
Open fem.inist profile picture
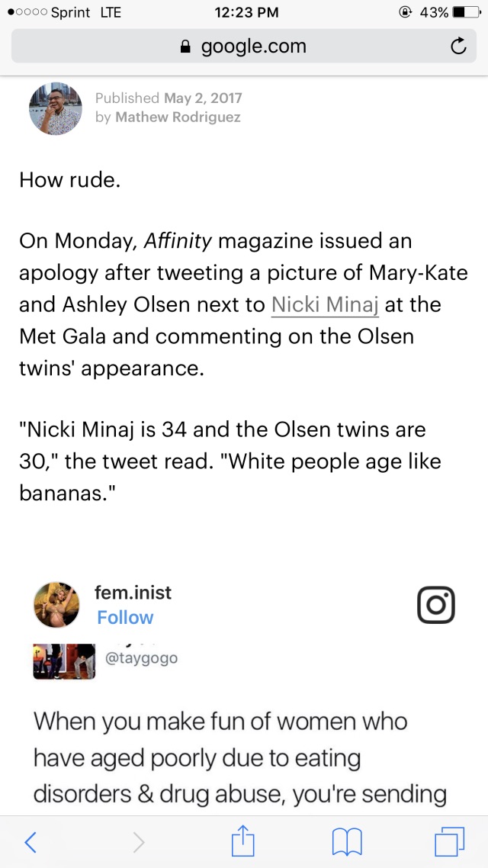point(56,606)
